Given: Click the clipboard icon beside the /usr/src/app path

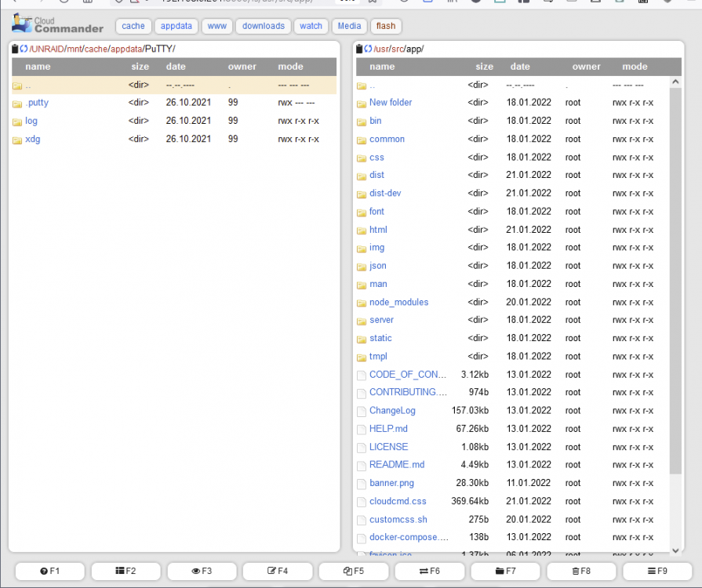Looking at the screenshot, I should (x=359, y=49).
